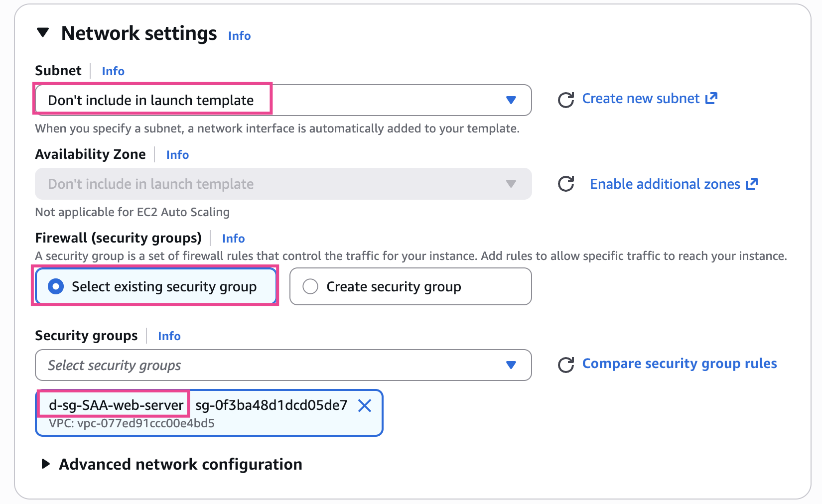Open Info link next to Firewall security groups

click(x=233, y=239)
